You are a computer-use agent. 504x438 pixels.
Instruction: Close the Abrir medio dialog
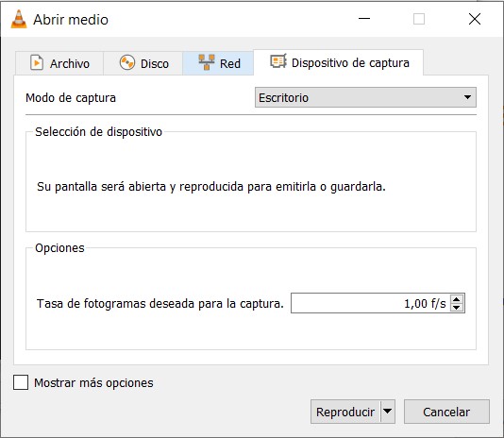point(475,19)
